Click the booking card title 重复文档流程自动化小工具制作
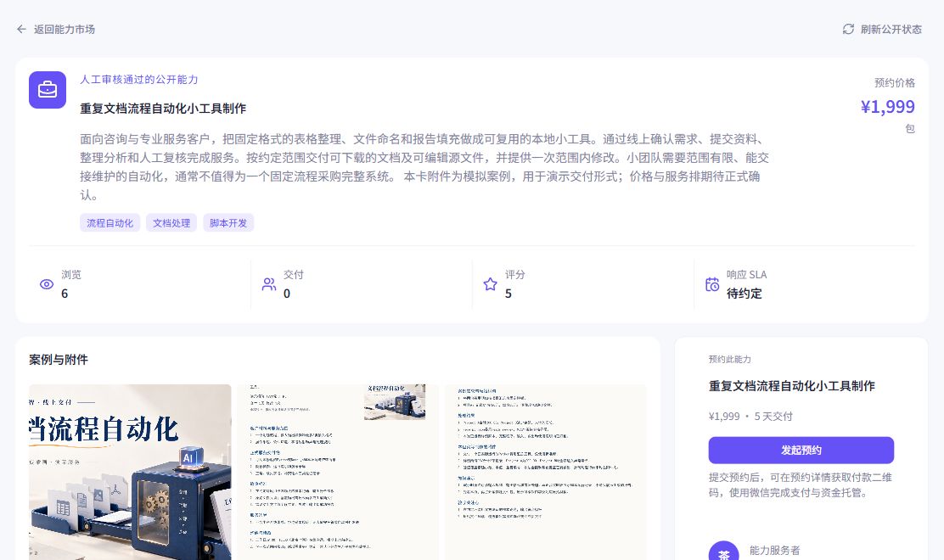944x560 pixels. click(x=792, y=385)
